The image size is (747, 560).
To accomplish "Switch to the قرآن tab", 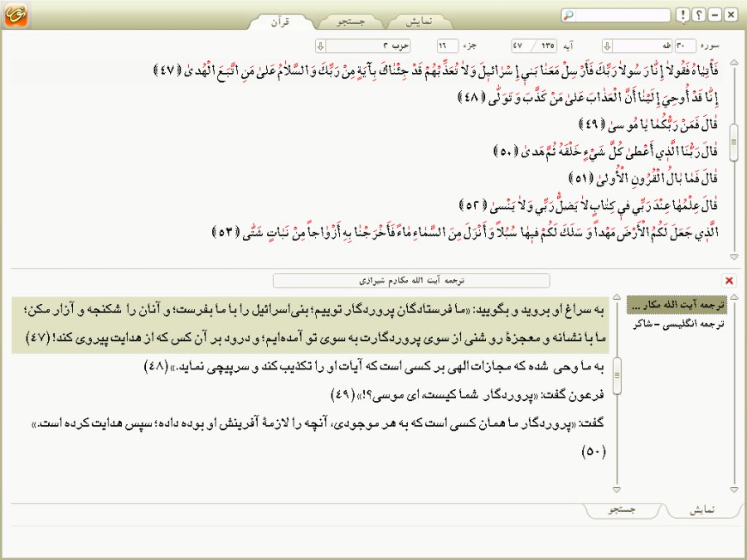I will [280, 22].
